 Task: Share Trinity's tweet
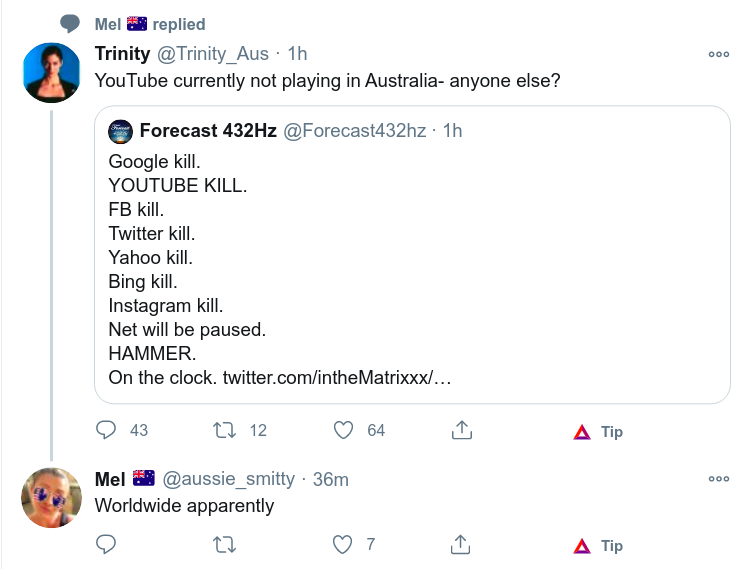point(461,430)
